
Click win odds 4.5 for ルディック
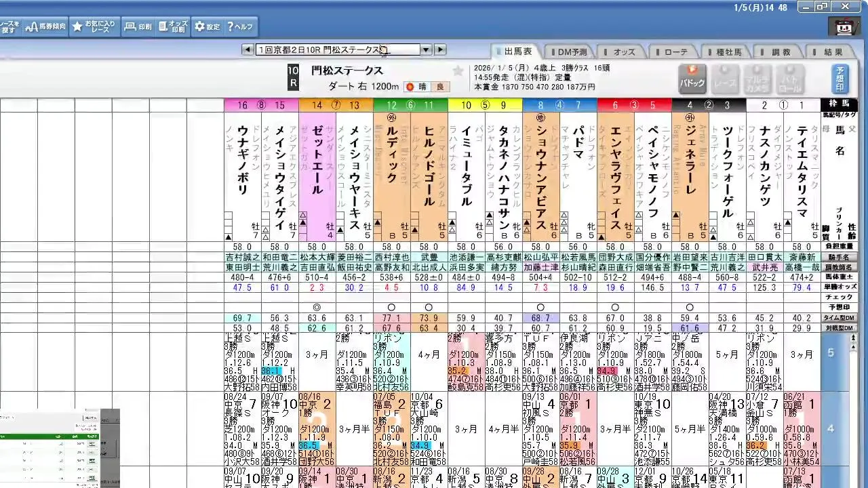392,287
